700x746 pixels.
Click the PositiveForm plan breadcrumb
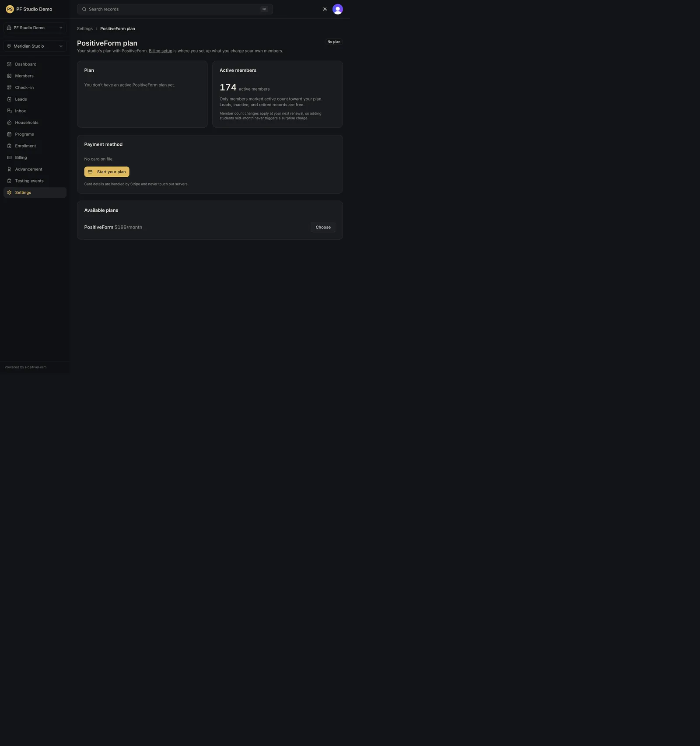click(118, 29)
